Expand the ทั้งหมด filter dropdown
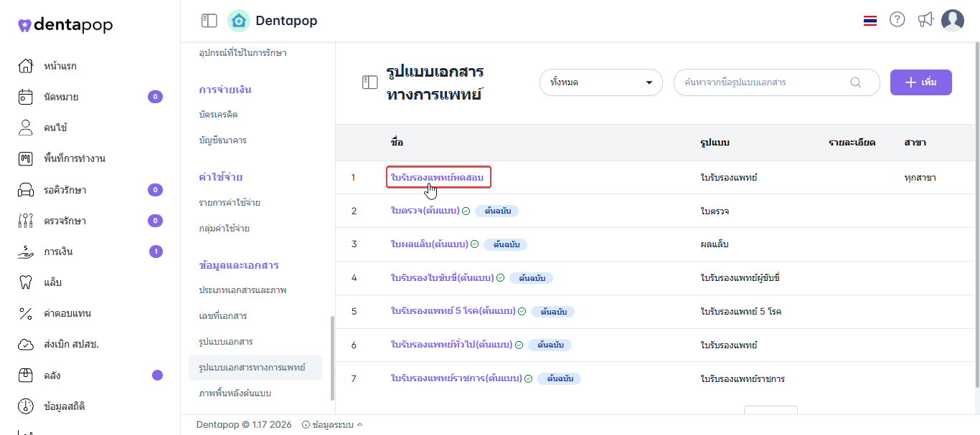Image resolution: width=980 pixels, height=435 pixels. pyautogui.click(x=601, y=82)
